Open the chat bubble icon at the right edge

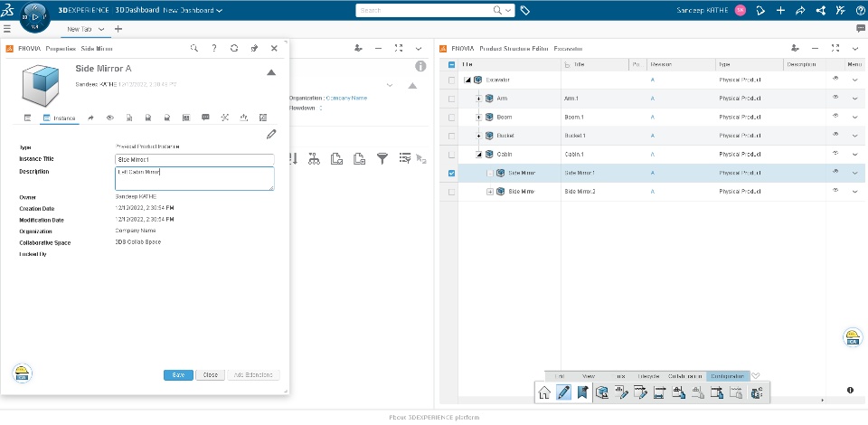(x=861, y=28)
